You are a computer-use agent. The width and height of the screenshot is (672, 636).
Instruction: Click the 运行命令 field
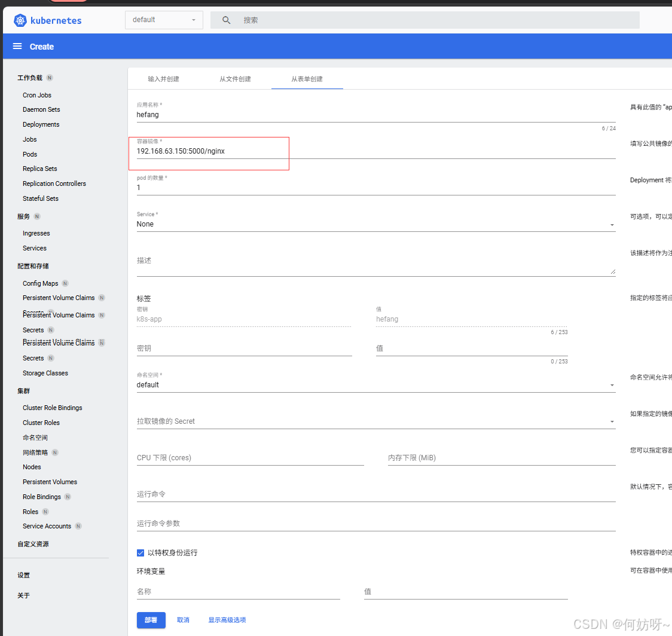(376, 494)
